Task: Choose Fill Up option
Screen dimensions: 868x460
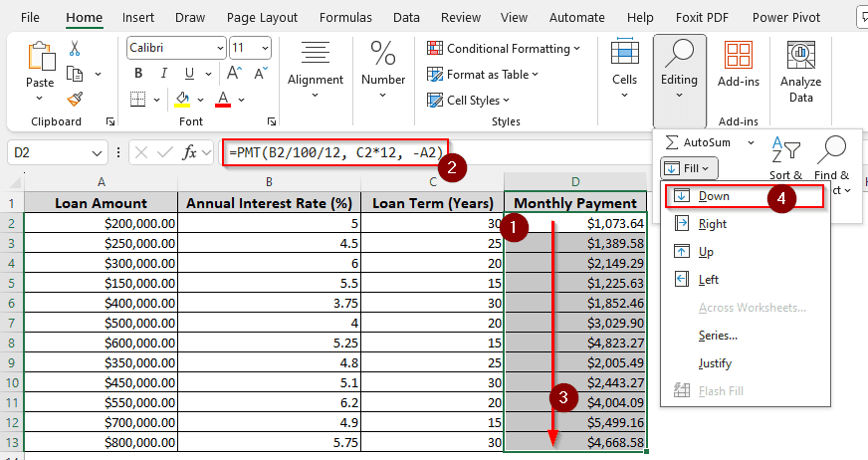Action: coord(745,252)
